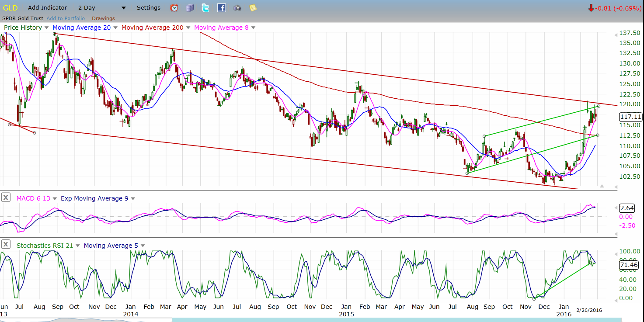The image size is (644, 322).
Task: Close the Stochastics RSI panel
Action: [6, 245]
